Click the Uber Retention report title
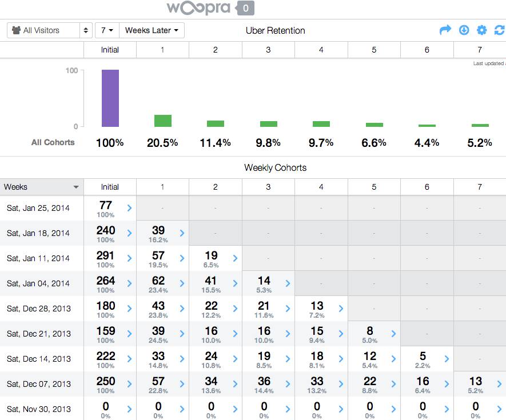 (275, 30)
